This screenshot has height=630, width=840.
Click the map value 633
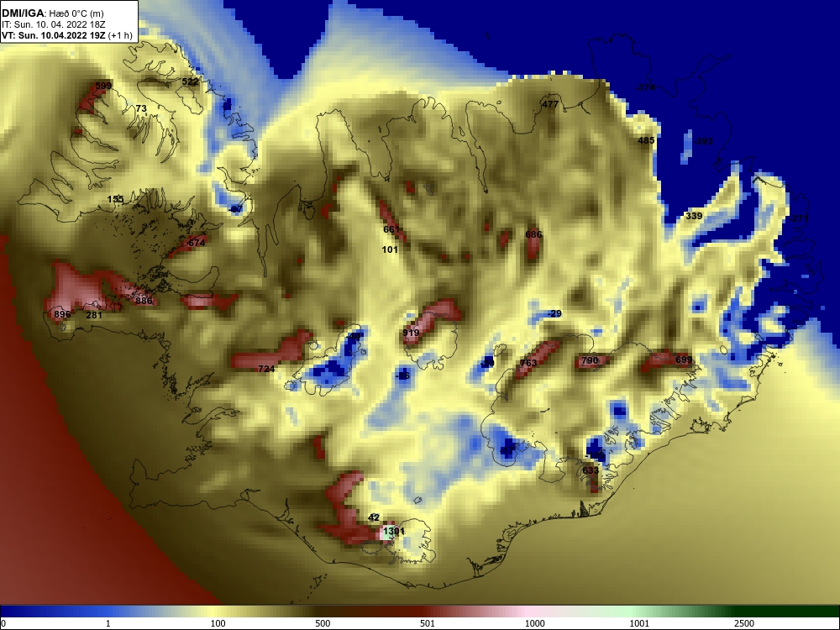591,470
